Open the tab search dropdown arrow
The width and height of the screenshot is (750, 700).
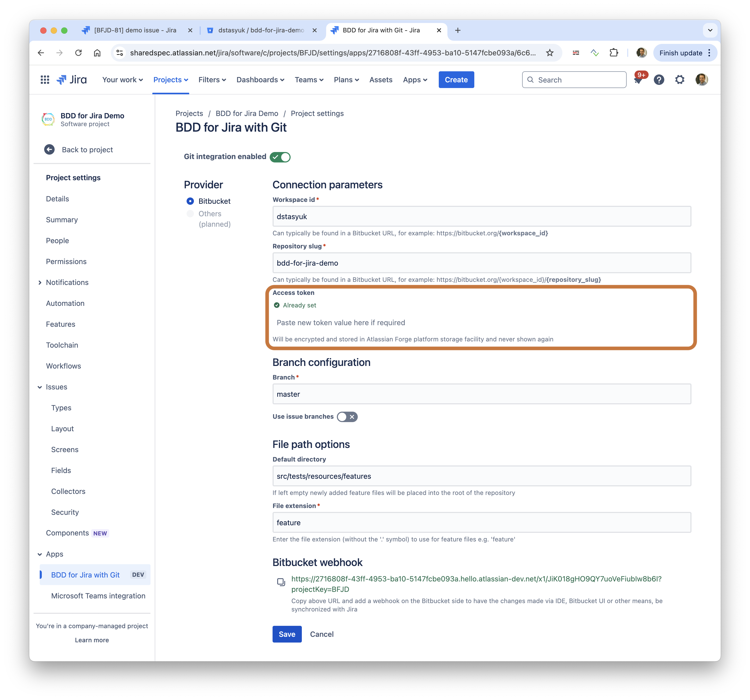tap(710, 30)
